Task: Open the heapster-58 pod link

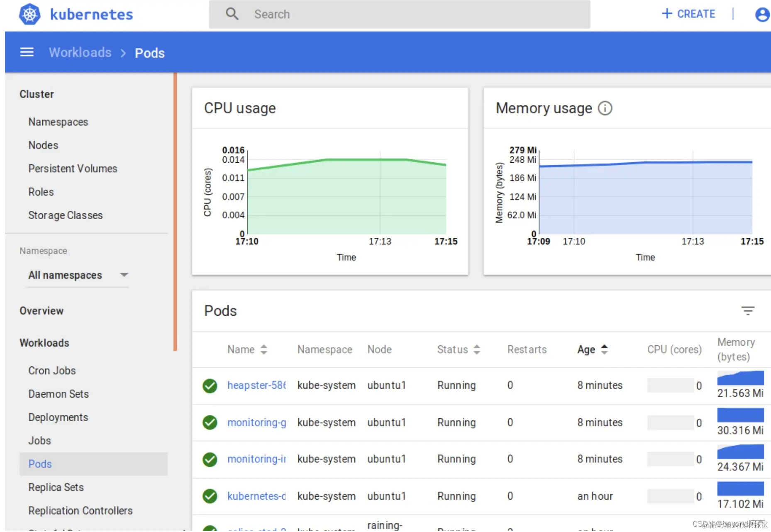Action: tap(256, 386)
